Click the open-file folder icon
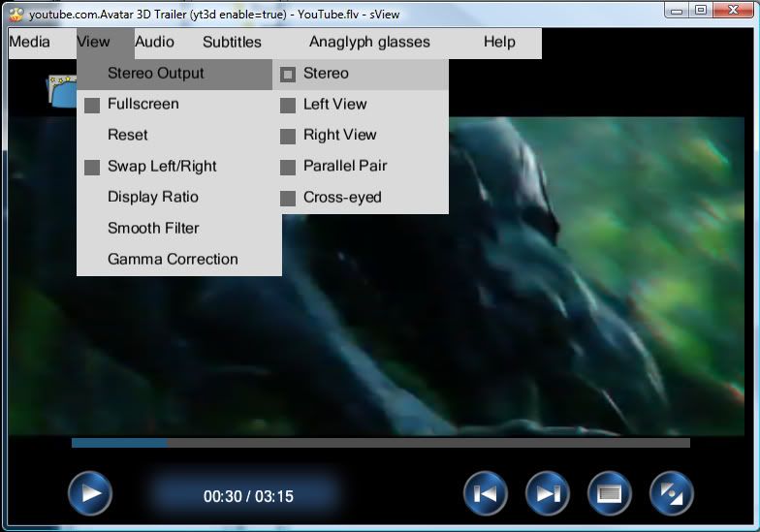Viewport: 760px width, 532px height. (x=62, y=91)
